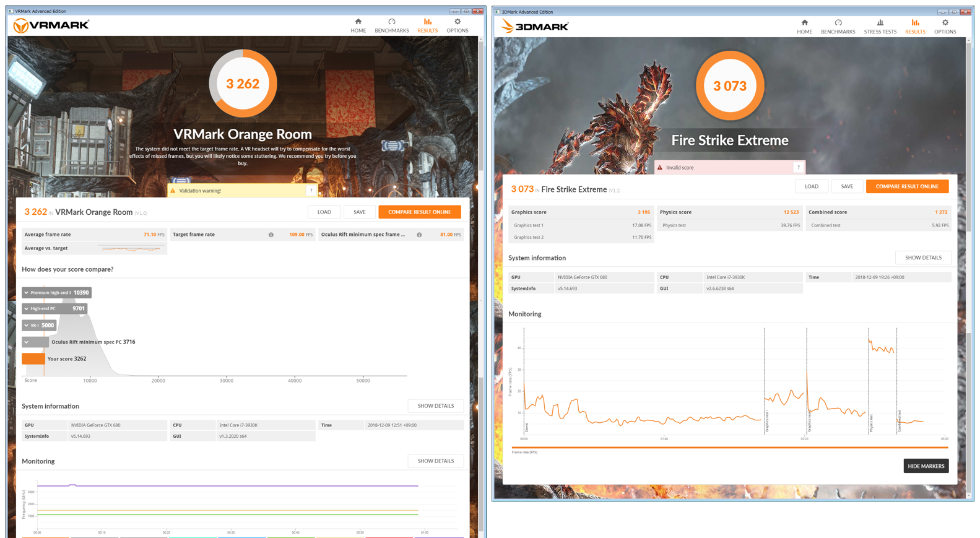Click LOAD in VRMark results
The width and height of the screenshot is (980, 538).
click(324, 212)
